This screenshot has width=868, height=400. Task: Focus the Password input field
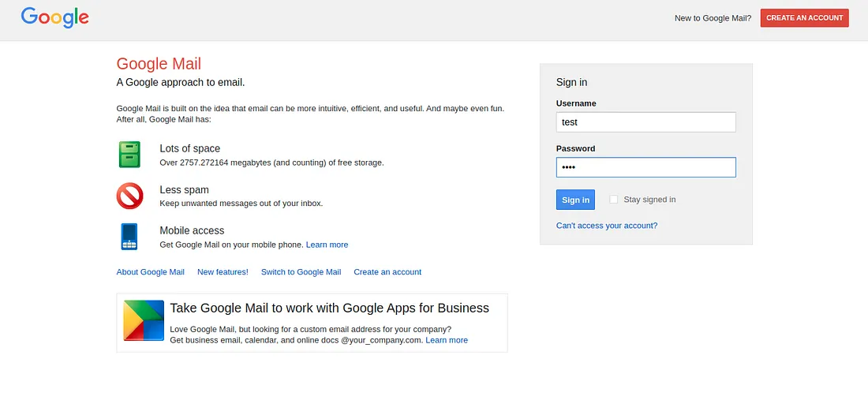coord(646,167)
